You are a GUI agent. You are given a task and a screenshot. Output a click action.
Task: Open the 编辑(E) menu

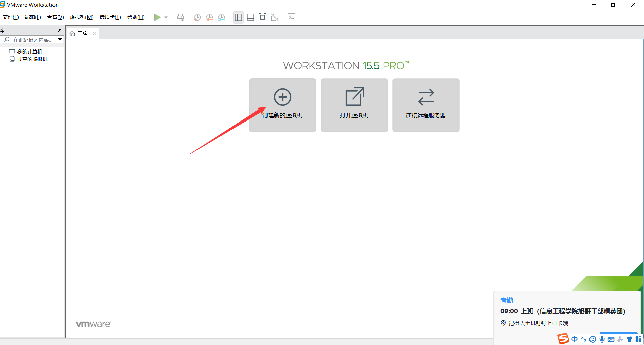pos(33,17)
